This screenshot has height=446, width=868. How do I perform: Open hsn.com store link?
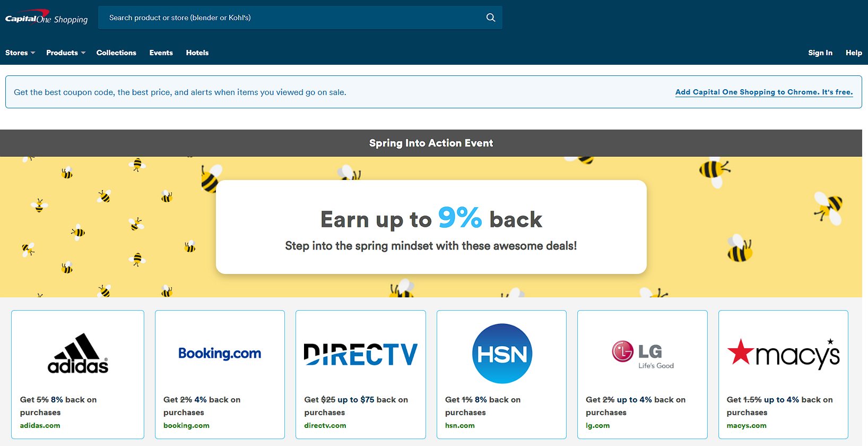click(460, 425)
